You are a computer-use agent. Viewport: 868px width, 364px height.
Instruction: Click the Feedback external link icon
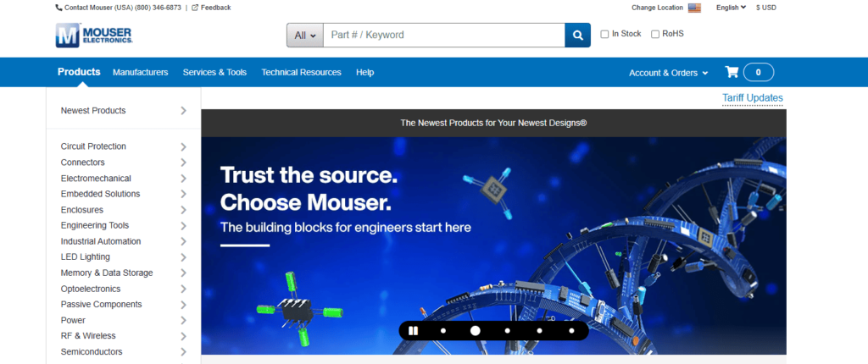coord(195,8)
